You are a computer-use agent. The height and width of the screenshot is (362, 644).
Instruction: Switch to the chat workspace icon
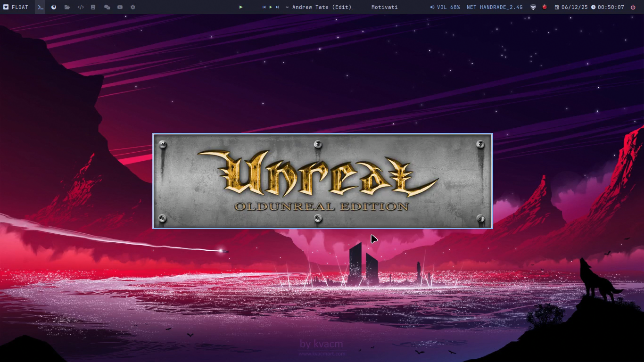107,7
